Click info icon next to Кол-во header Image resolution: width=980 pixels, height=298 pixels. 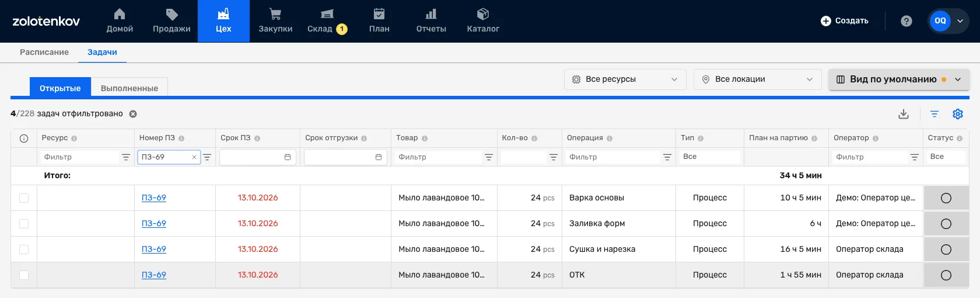point(534,138)
